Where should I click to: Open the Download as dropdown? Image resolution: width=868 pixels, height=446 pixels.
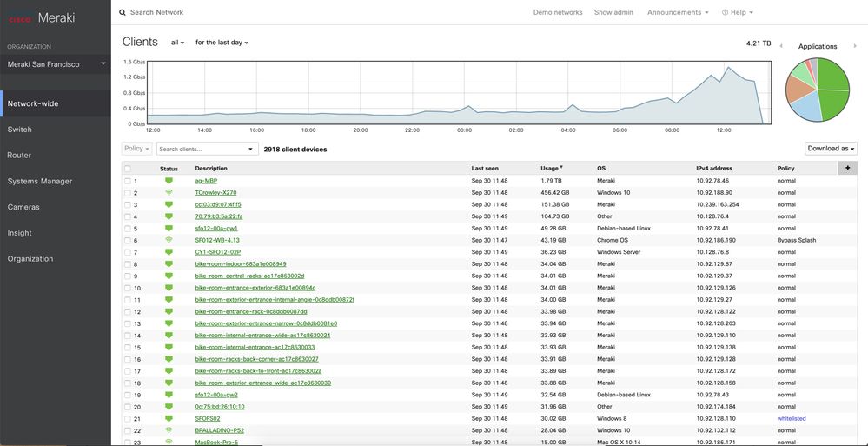point(831,149)
